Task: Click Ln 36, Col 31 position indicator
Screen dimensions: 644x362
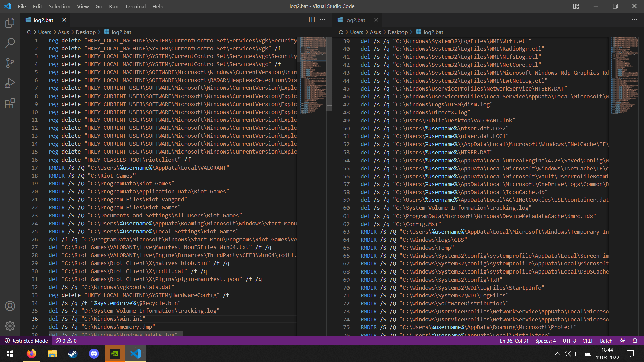Action: click(x=514, y=341)
